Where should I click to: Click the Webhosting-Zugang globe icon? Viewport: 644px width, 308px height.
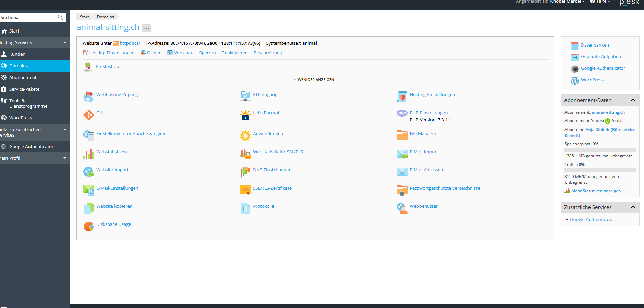point(88,97)
